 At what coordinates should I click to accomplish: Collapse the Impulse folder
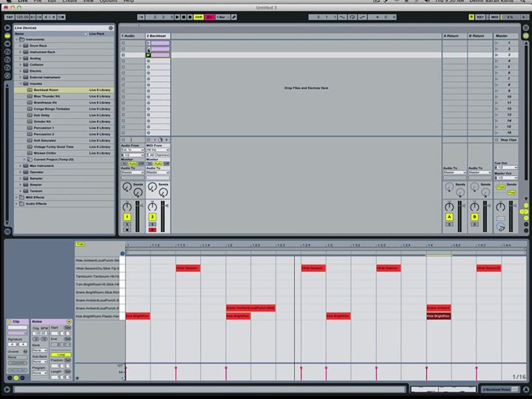pyautogui.click(x=21, y=83)
